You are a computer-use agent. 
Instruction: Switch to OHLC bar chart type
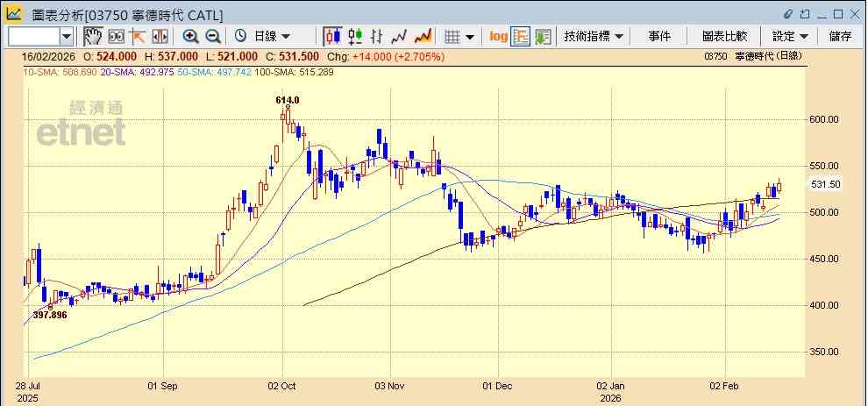(x=377, y=37)
